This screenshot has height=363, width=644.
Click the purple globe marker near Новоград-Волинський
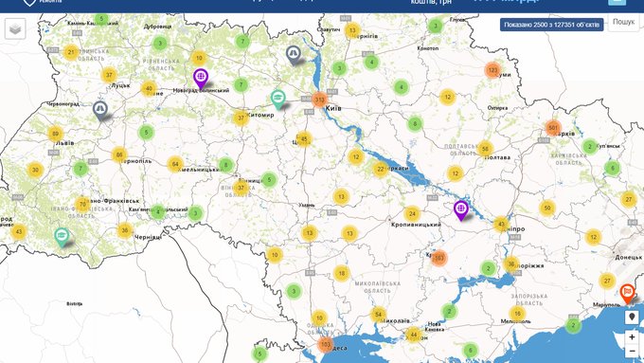(x=201, y=79)
